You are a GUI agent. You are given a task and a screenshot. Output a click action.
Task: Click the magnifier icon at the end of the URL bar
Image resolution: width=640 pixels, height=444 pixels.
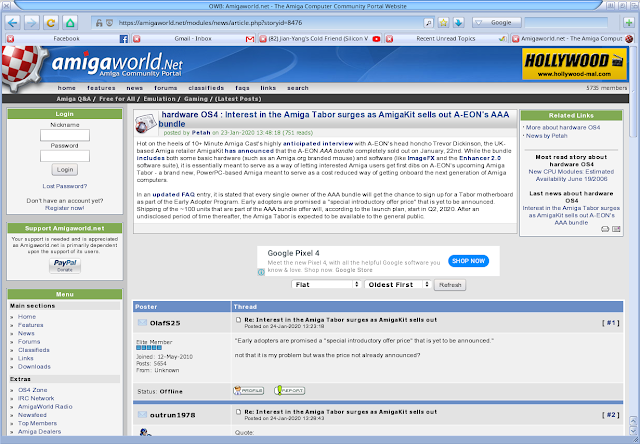pyautogui.click(x=428, y=23)
